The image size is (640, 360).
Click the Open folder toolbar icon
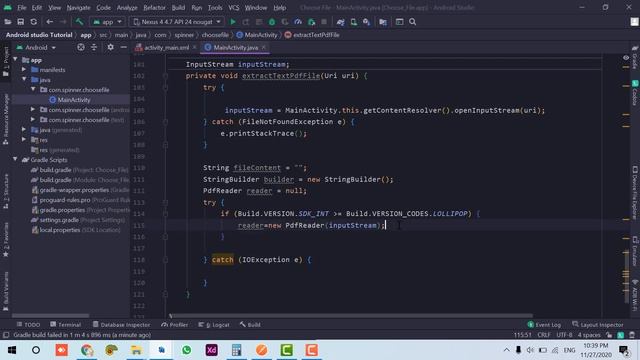coord(7,22)
